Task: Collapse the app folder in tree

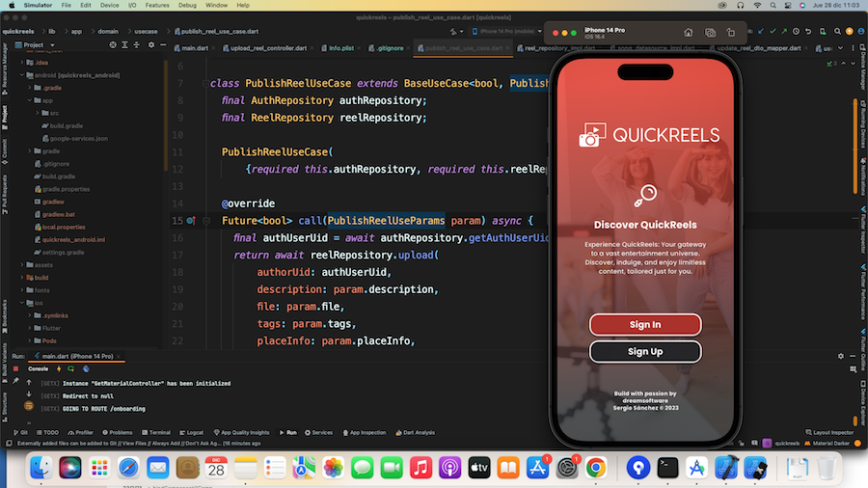Action: [x=30, y=100]
